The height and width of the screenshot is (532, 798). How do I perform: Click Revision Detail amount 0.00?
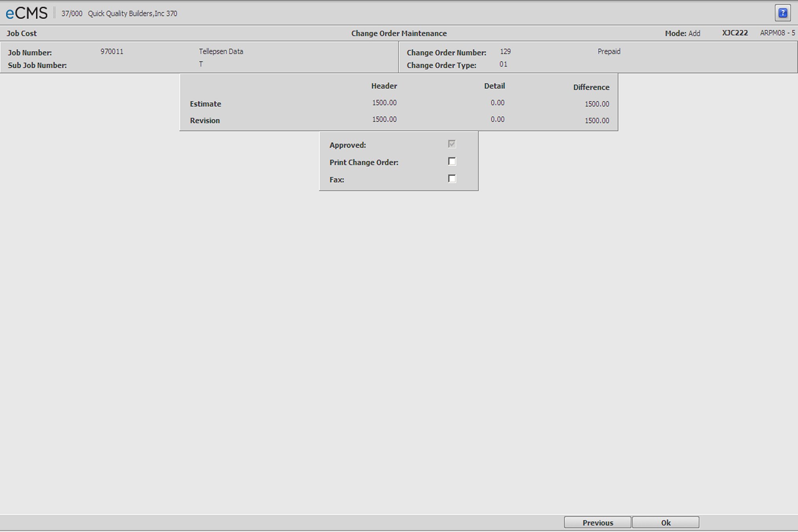point(497,119)
